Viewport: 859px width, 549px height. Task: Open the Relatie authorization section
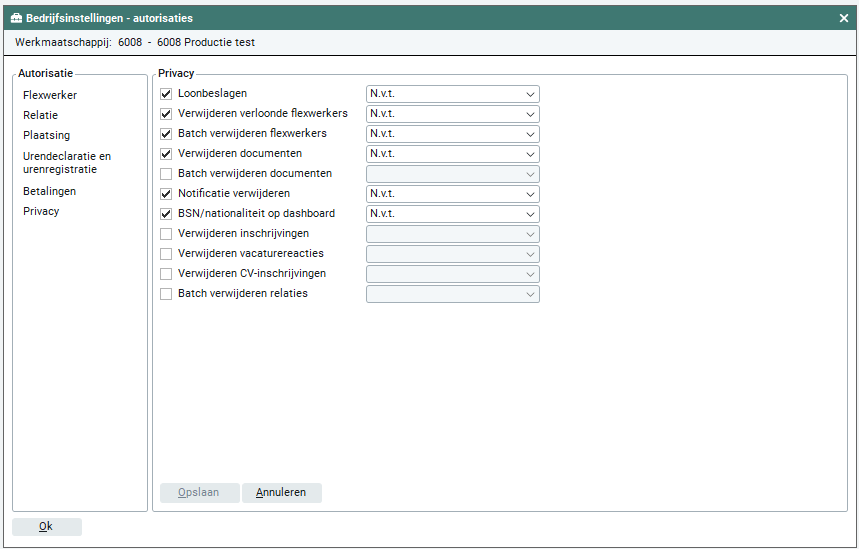pos(40,115)
